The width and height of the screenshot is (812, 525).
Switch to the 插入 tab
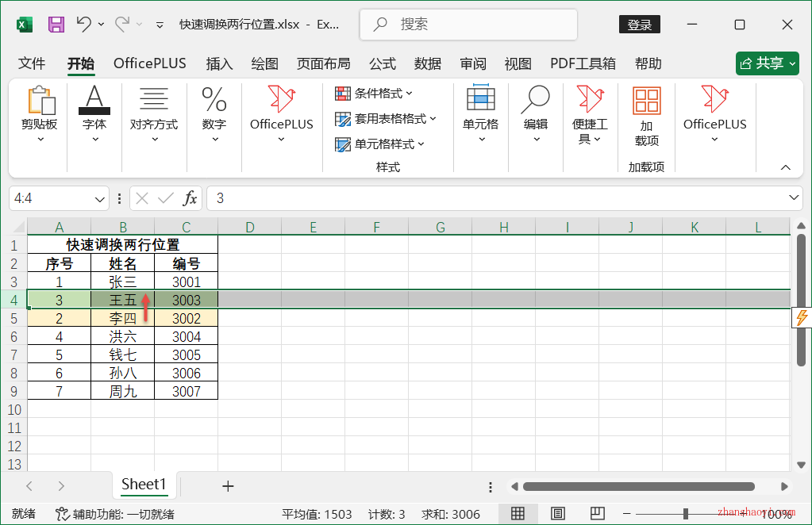coord(219,63)
